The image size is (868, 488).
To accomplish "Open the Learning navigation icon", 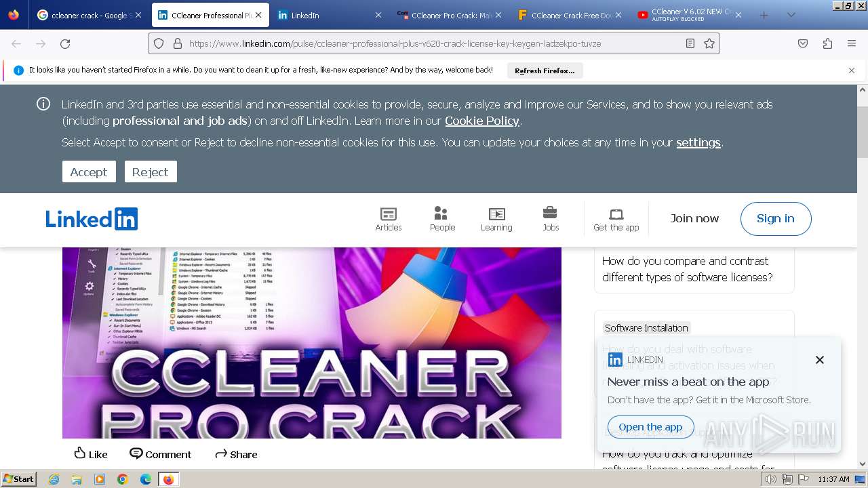I will click(496, 219).
